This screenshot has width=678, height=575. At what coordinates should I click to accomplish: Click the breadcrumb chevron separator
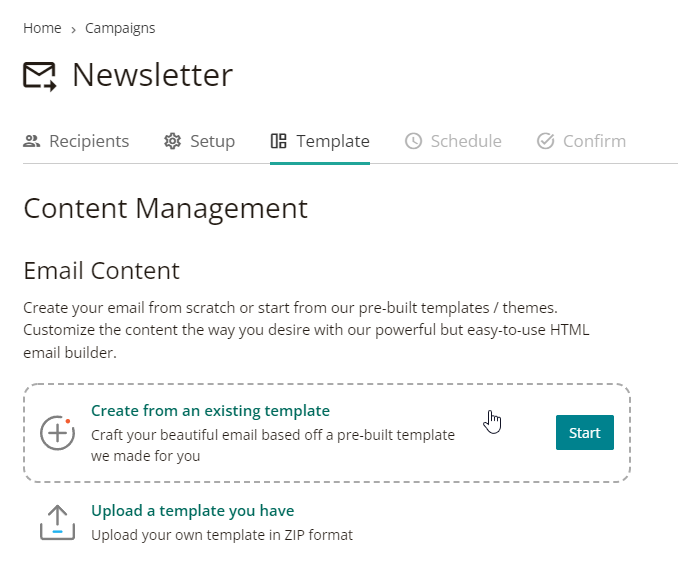[73, 29]
